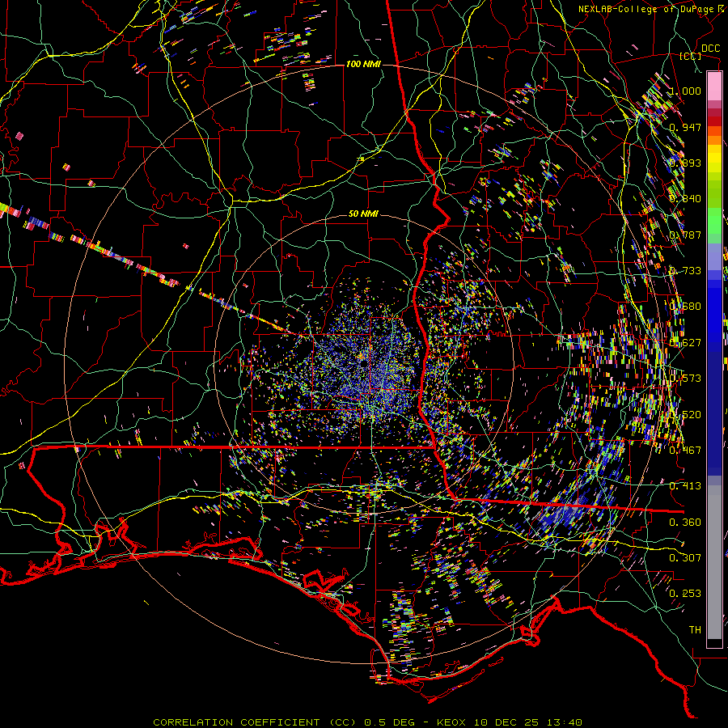Click the 50 NMI range ring label
The width and height of the screenshot is (728, 728).
click(x=363, y=214)
